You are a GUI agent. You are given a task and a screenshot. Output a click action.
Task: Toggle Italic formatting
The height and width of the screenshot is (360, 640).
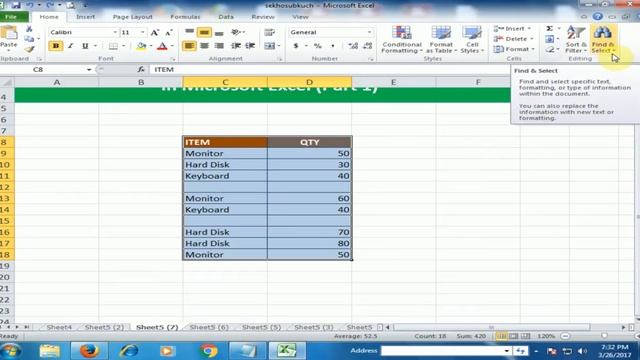pos(70,46)
